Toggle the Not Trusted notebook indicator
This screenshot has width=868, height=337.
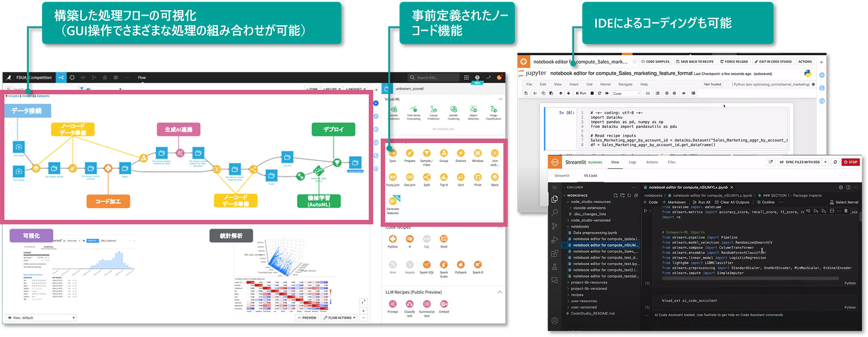coord(713,85)
